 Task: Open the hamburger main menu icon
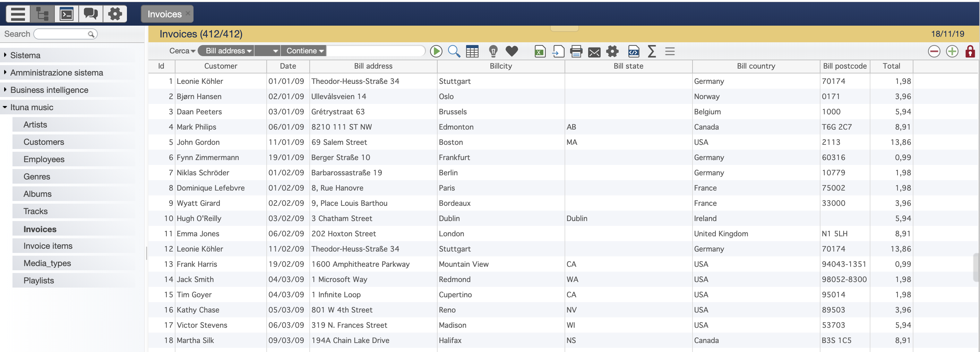click(18, 14)
